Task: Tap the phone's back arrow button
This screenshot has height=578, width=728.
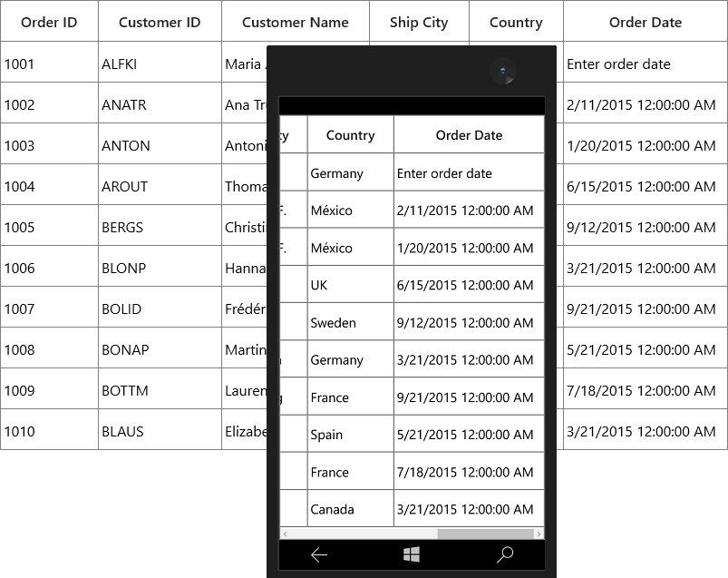Action: [x=319, y=554]
